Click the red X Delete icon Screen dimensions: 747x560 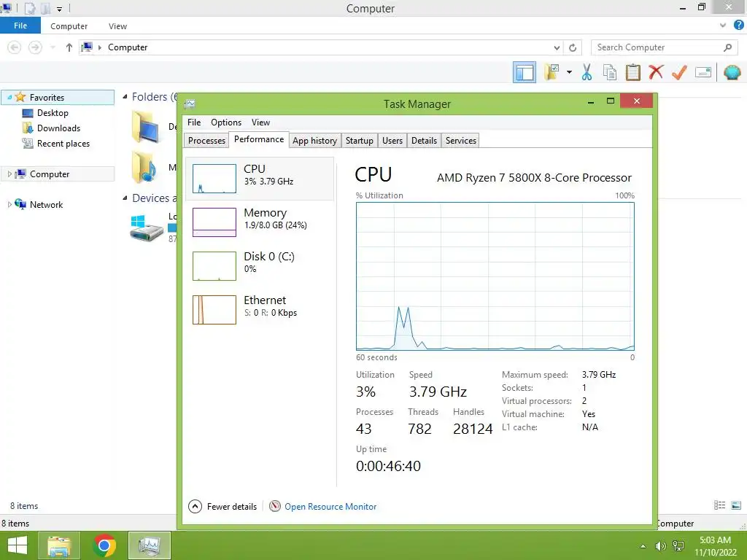click(x=656, y=72)
